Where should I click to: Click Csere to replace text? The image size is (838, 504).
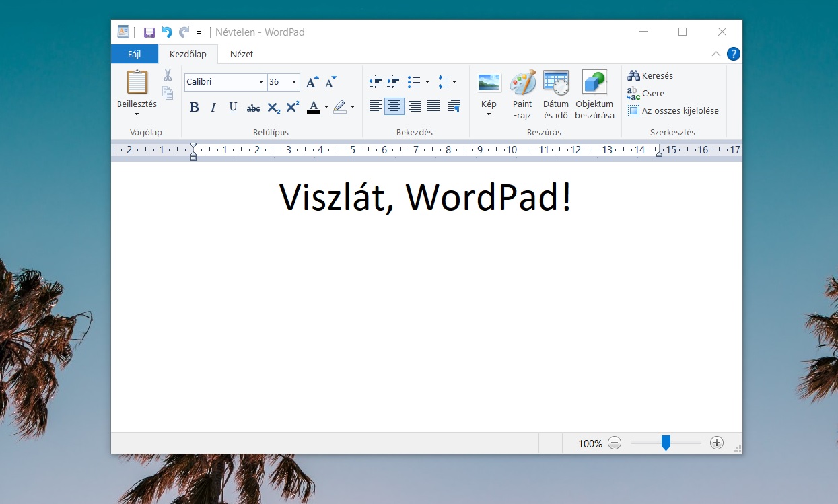[x=645, y=93]
